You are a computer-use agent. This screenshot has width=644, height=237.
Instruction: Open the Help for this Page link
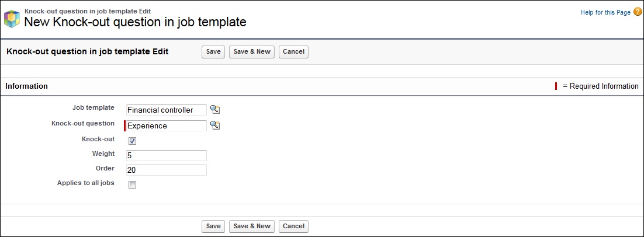[605, 13]
